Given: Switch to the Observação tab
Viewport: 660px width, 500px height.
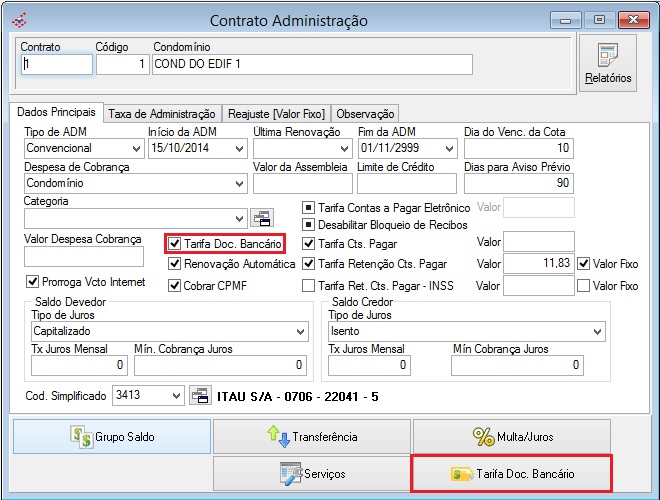Looking at the screenshot, I should coord(365,114).
